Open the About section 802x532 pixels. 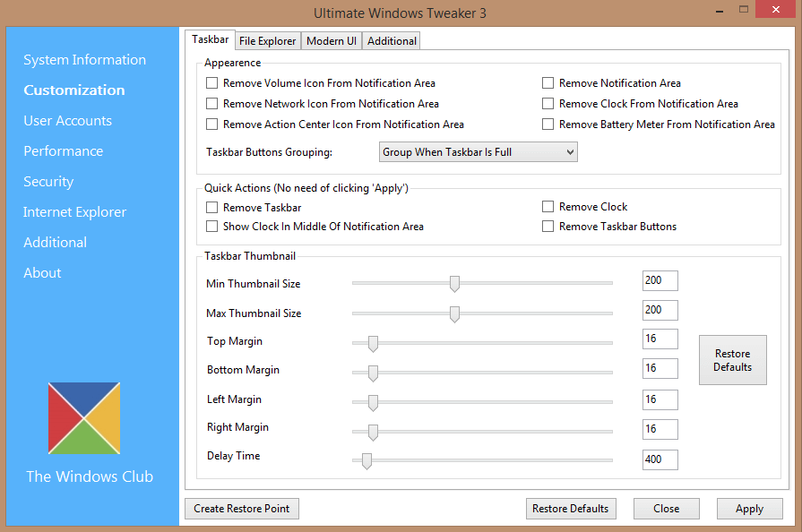pos(42,273)
